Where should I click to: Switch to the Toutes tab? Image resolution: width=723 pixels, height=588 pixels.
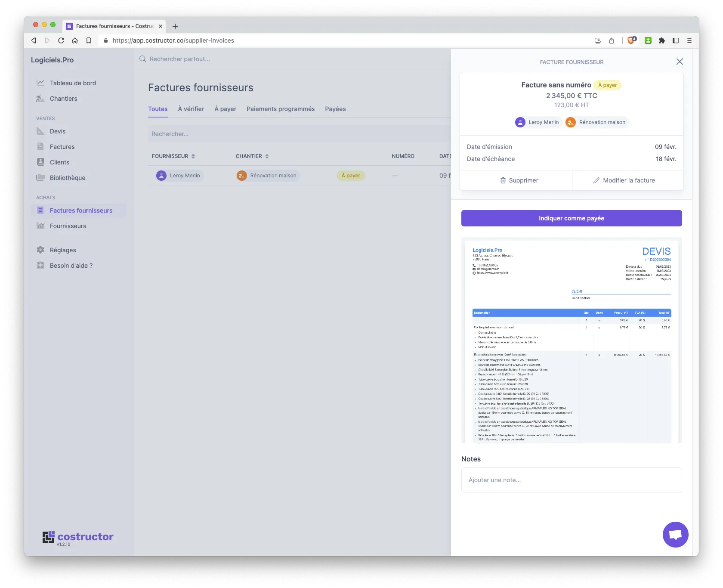[x=158, y=109]
